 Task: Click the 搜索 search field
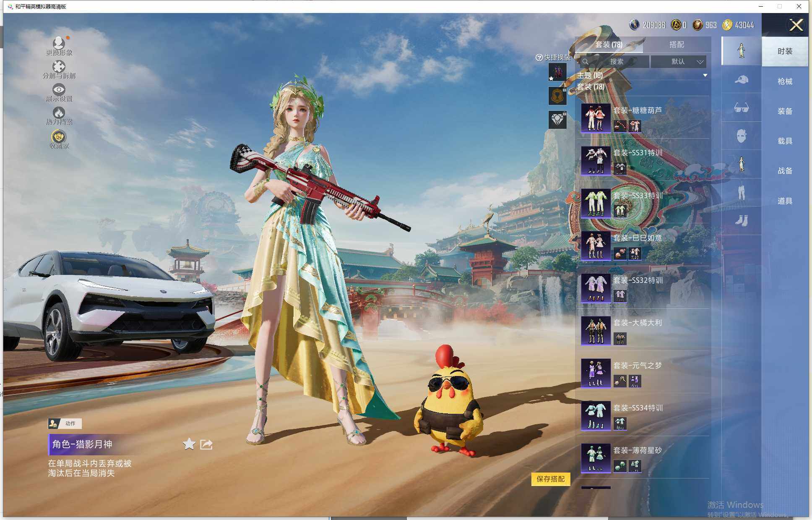(616, 62)
